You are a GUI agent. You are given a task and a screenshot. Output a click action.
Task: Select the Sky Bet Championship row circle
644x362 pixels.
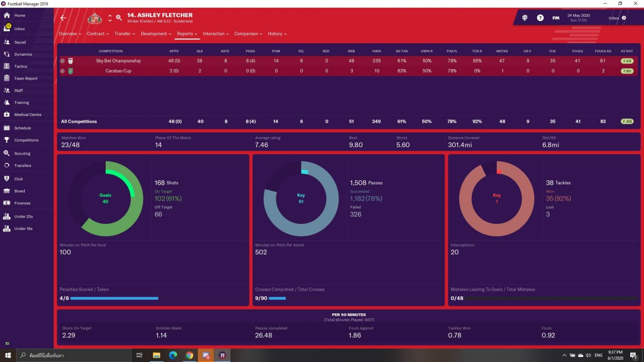click(63, 61)
